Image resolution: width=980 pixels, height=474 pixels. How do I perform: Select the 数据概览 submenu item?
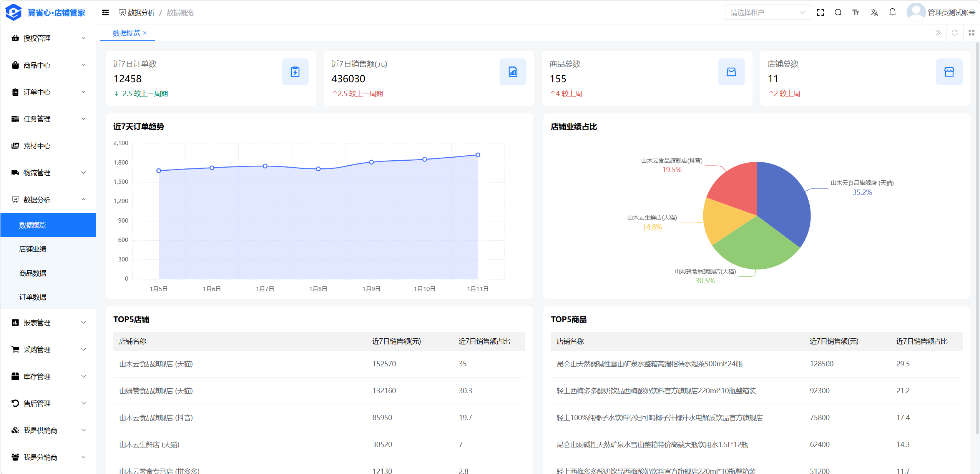click(x=48, y=225)
